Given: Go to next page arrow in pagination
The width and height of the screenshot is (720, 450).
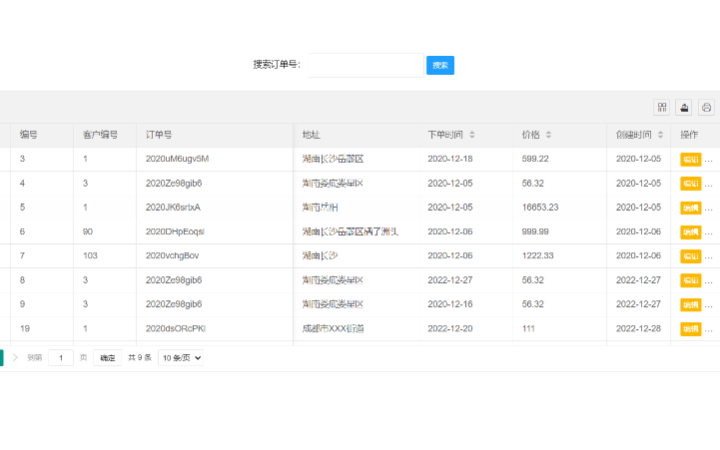Looking at the screenshot, I should 15,357.
